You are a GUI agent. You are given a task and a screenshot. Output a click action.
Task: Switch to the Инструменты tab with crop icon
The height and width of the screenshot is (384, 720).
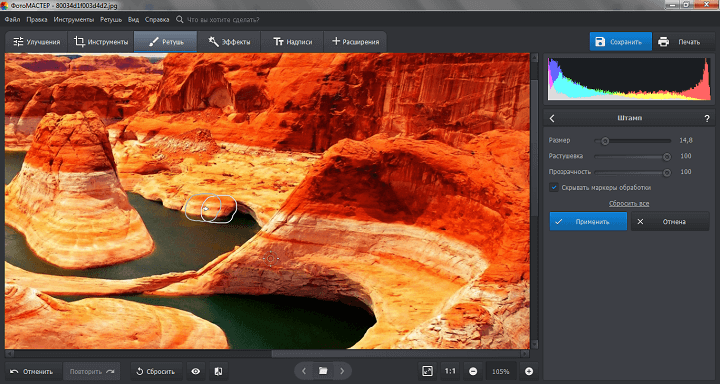[x=101, y=42]
